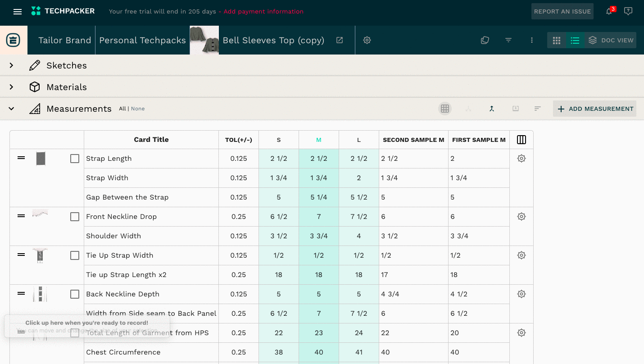Switch to list view
Image resolution: width=644 pixels, height=364 pixels.
pyautogui.click(x=575, y=40)
